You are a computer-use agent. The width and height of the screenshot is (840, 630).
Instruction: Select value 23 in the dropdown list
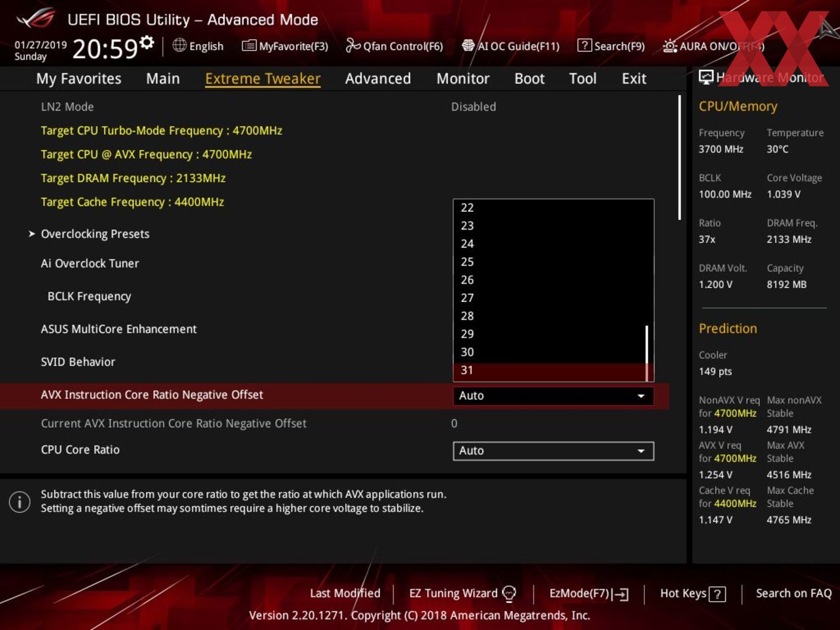pyautogui.click(x=549, y=226)
